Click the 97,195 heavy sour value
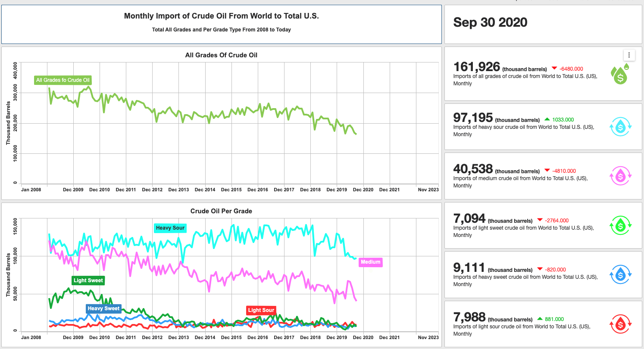This screenshot has height=349, width=644. point(473,117)
